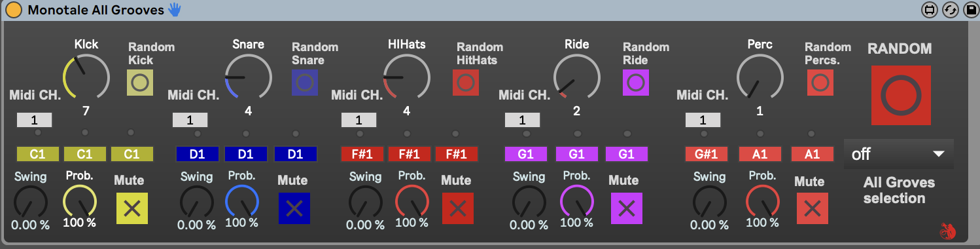Toggle the Perc Mute box
Viewport: 980px width, 249px height.
[813, 208]
